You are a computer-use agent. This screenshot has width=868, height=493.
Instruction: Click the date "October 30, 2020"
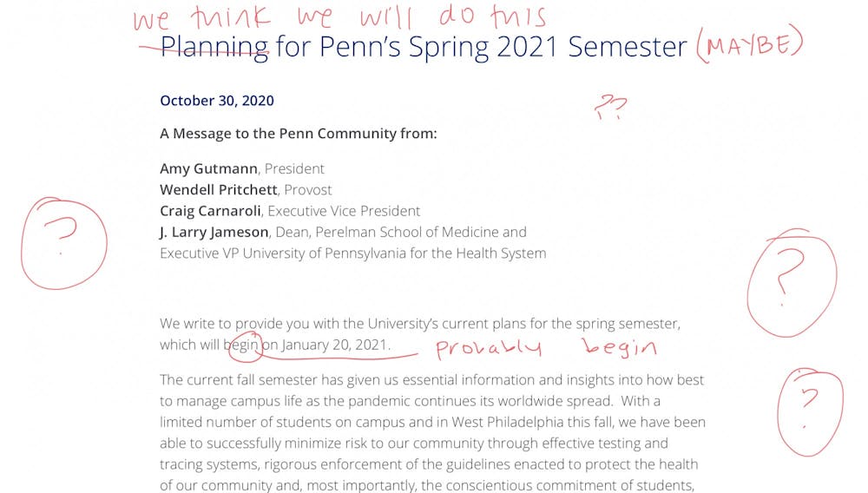(x=216, y=101)
